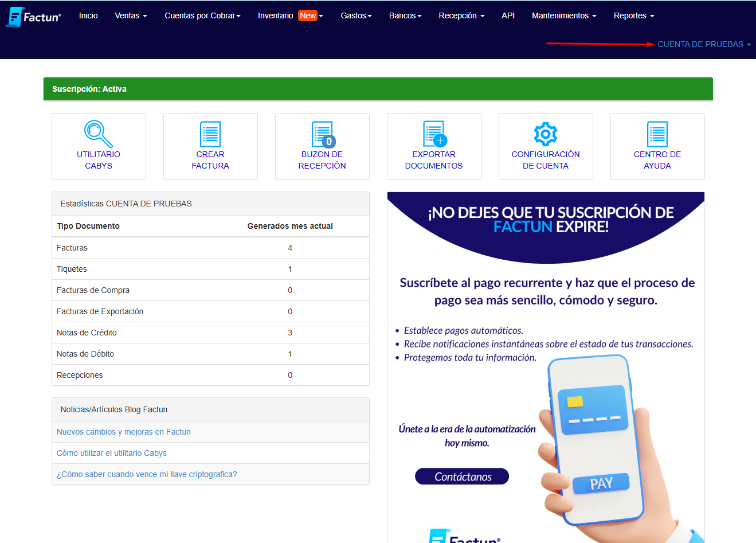The height and width of the screenshot is (543, 756).
Task: Click the EXPORTAR DOCUMENTOS label
Action: pyautogui.click(x=434, y=160)
